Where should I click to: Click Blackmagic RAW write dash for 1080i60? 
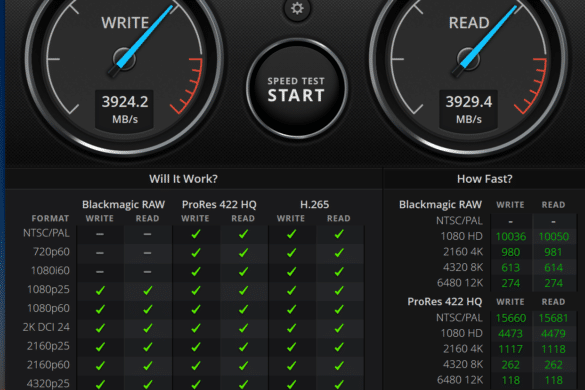point(100,272)
